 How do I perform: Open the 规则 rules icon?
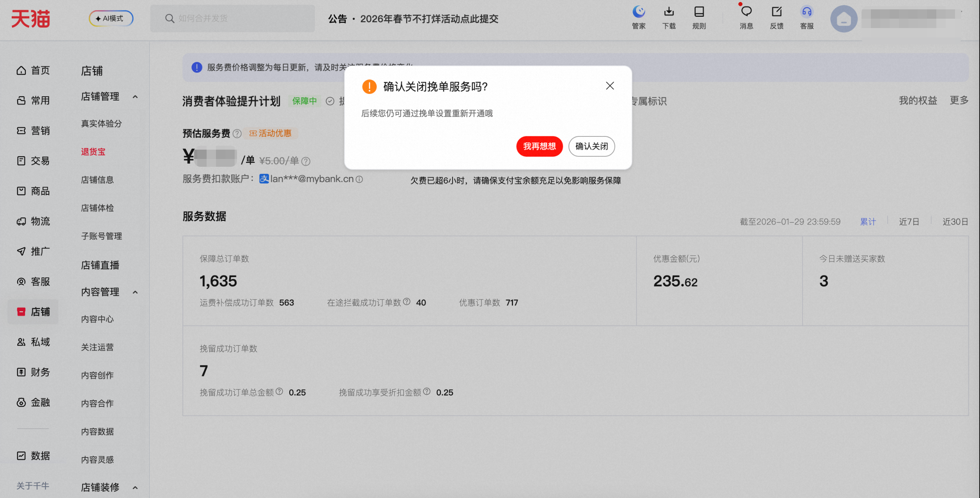pyautogui.click(x=699, y=18)
